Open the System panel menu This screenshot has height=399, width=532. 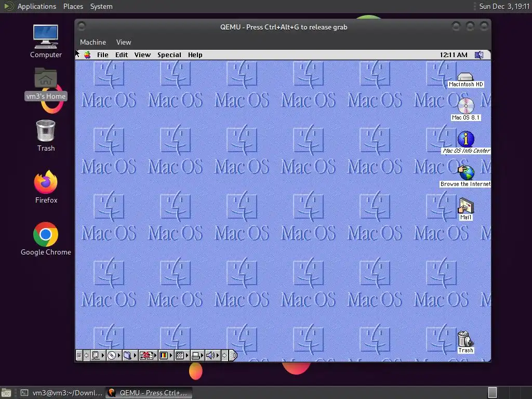(101, 6)
